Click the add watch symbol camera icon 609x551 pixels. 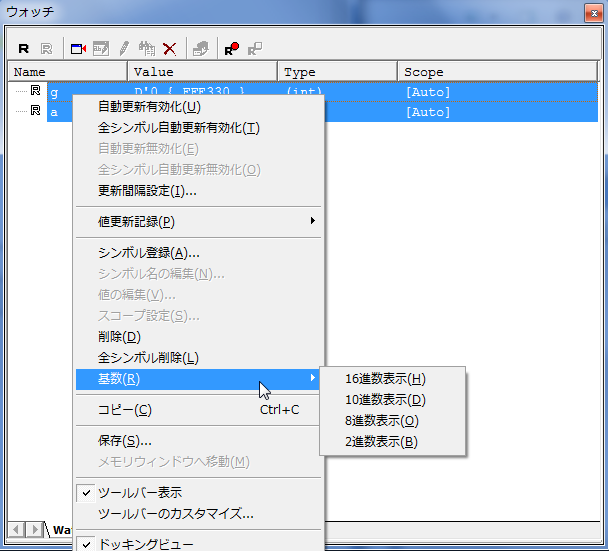coord(78,48)
